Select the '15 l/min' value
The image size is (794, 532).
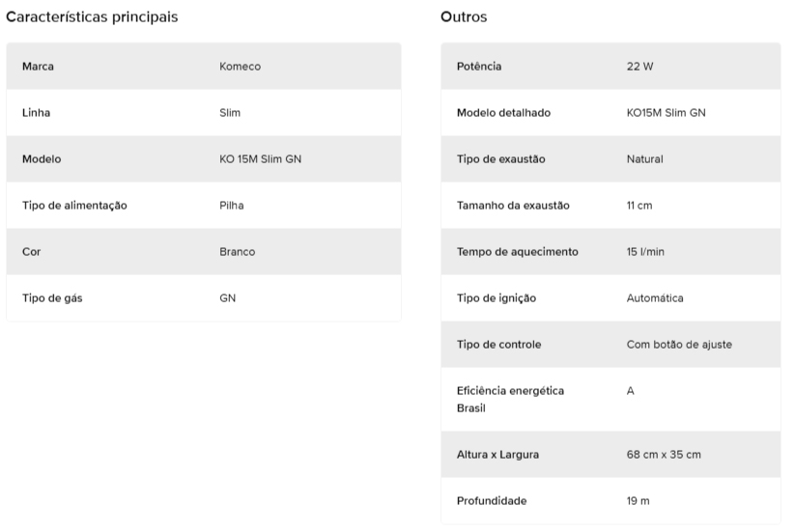tap(645, 252)
